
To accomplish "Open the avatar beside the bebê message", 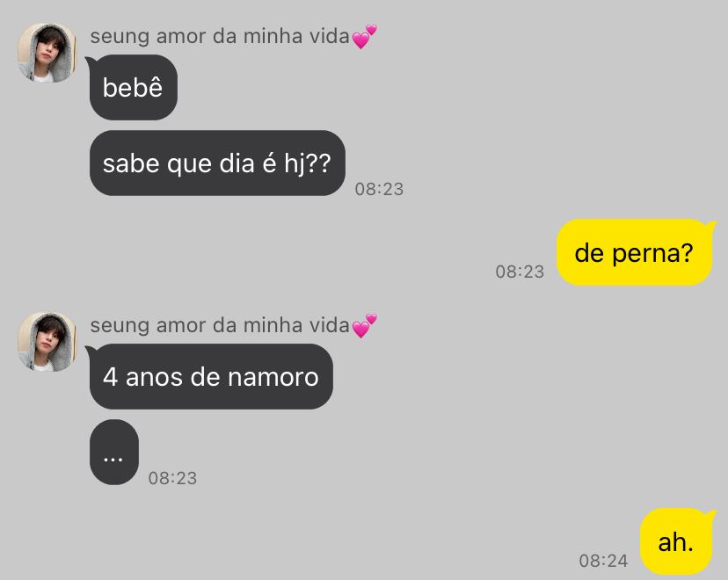I will point(47,53).
